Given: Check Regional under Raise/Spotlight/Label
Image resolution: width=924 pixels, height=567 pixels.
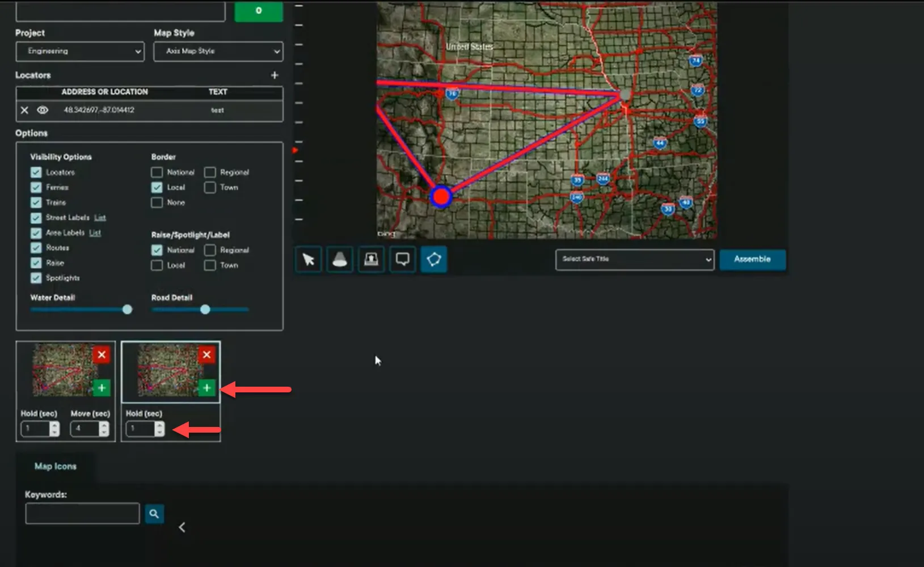Looking at the screenshot, I should pos(210,250).
